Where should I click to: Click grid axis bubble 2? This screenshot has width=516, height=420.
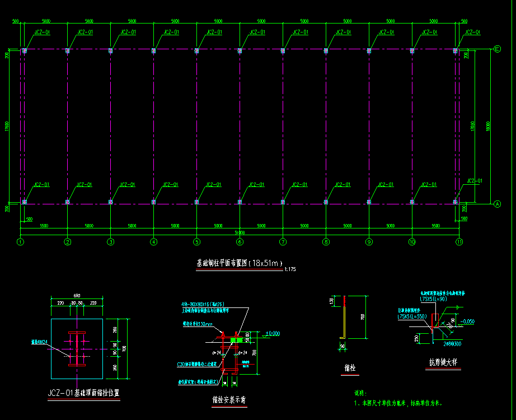(x=68, y=242)
